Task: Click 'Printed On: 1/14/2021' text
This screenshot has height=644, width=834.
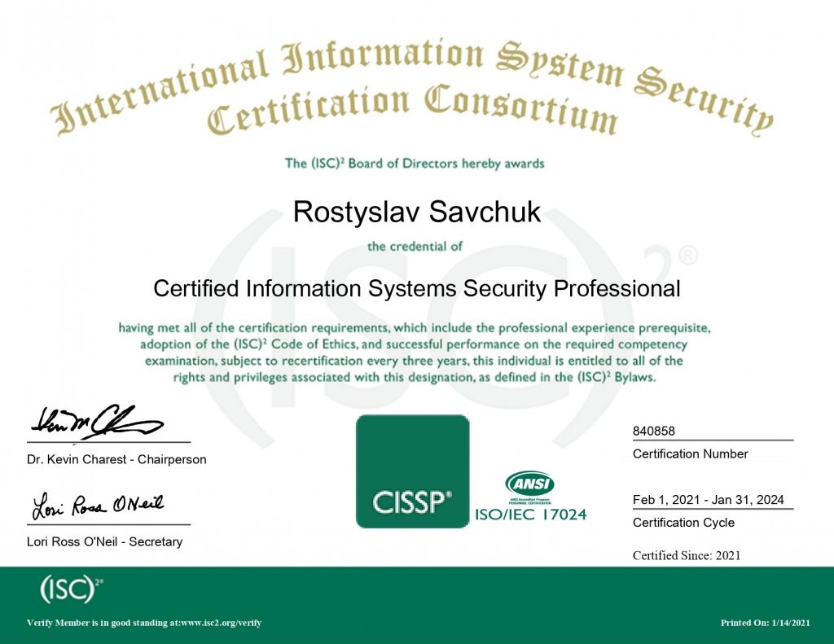Action: (x=766, y=623)
